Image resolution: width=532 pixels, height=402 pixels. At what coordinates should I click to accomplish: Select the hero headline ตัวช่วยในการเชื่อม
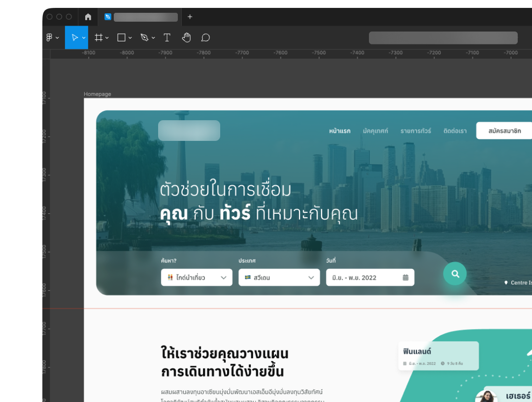225,189
